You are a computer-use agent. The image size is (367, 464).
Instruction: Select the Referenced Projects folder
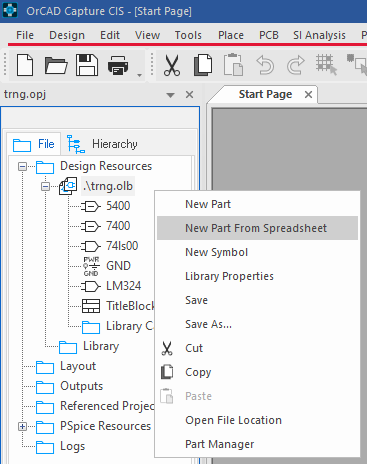(x=107, y=406)
